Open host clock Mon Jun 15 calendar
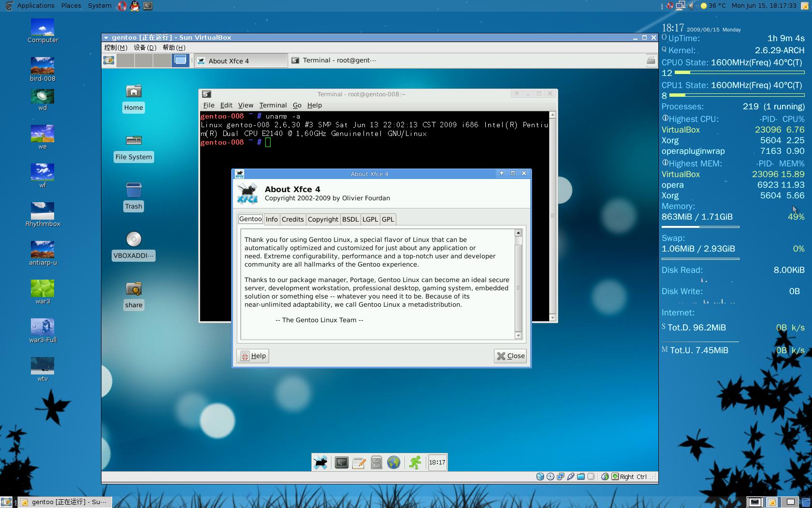This screenshot has height=508, width=812. [764, 6]
